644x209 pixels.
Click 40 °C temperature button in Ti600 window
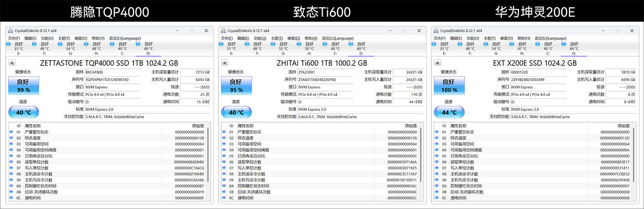[x=237, y=112]
